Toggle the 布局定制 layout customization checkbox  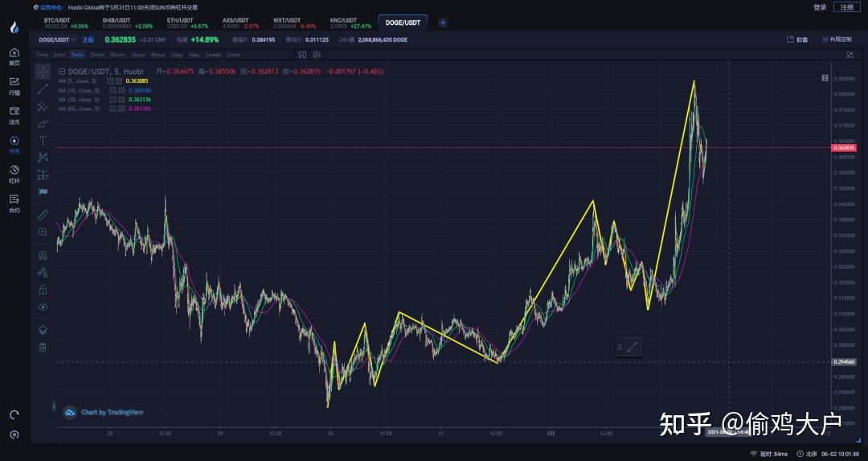tap(825, 40)
